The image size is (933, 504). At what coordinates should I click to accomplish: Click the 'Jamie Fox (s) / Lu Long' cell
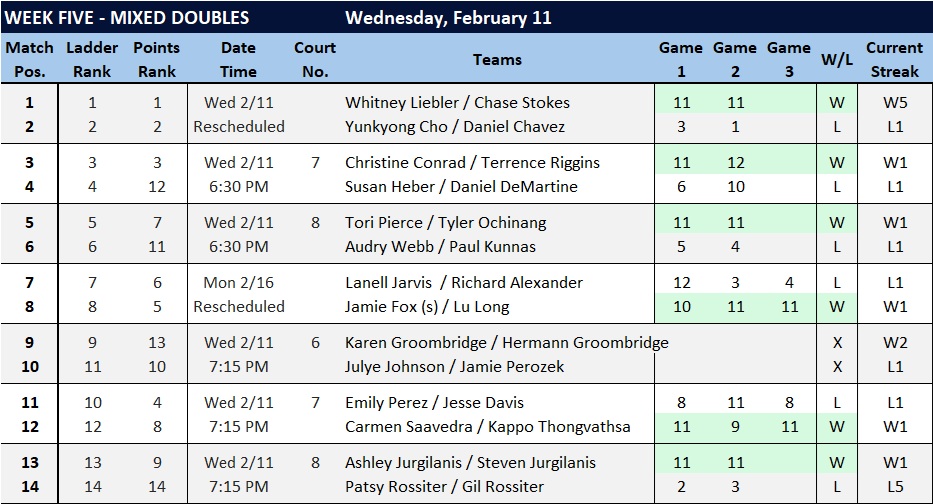[x=424, y=306]
